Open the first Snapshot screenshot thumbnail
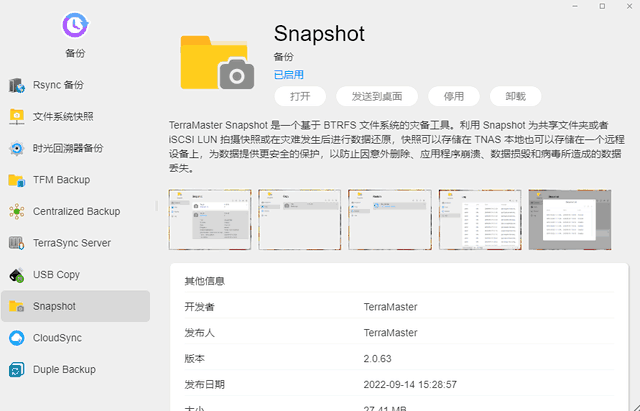Screen dimensions: 640x411 (210, 220)
